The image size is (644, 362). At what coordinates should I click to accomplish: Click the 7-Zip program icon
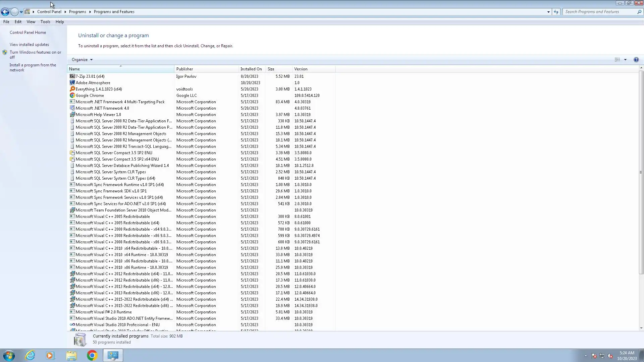[72, 76]
